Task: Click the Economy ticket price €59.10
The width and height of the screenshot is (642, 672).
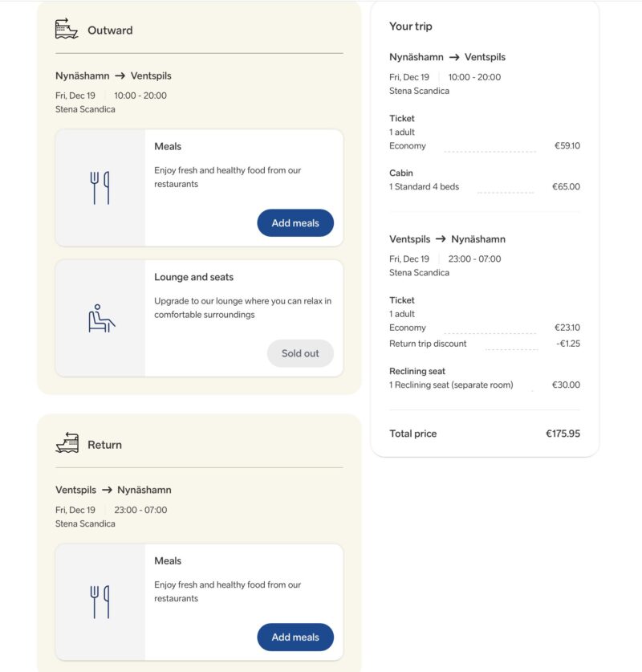Action: 567,146
